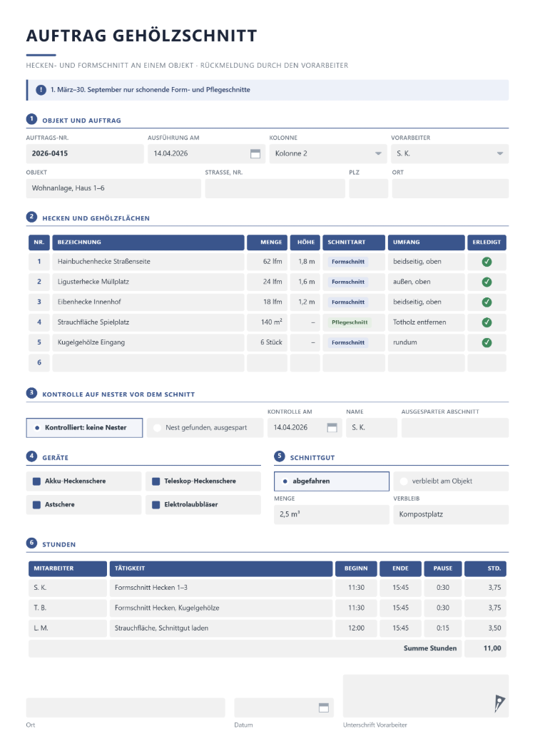This screenshot has height=756, width=535.
Task: Toggle erledigt checkmark for Hainbuchenhecke Straßenseite
Action: pyautogui.click(x=486, y=262)
